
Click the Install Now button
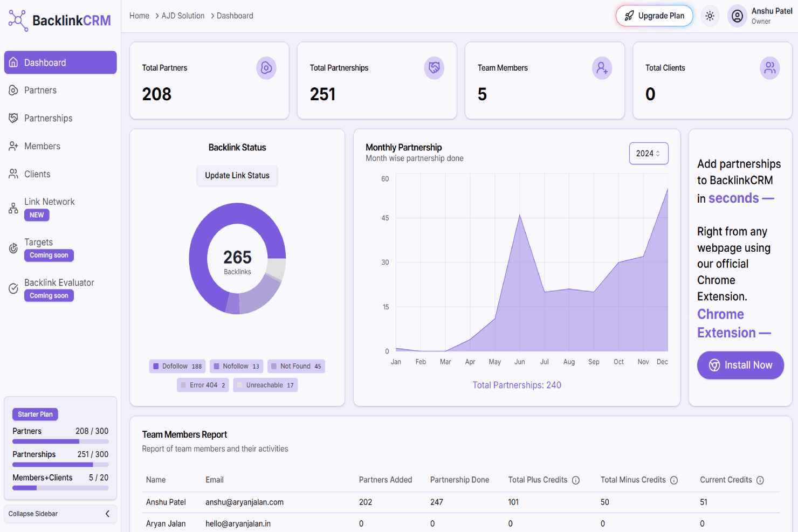tap(740, 365)
